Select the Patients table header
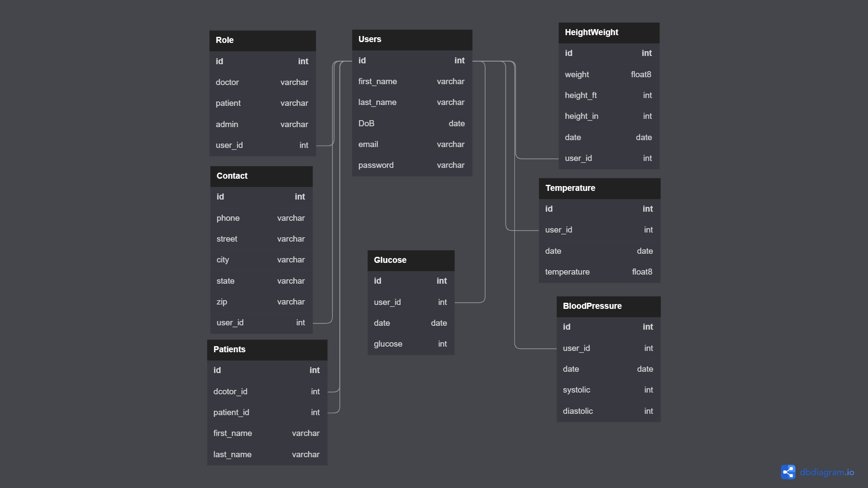This screenshot has width=868, height=488. pyautogui.click(x=267, y=349)
